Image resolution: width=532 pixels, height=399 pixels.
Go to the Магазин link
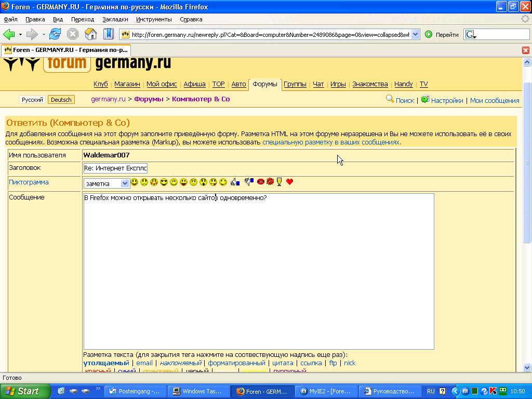click(x=127, y=84)
